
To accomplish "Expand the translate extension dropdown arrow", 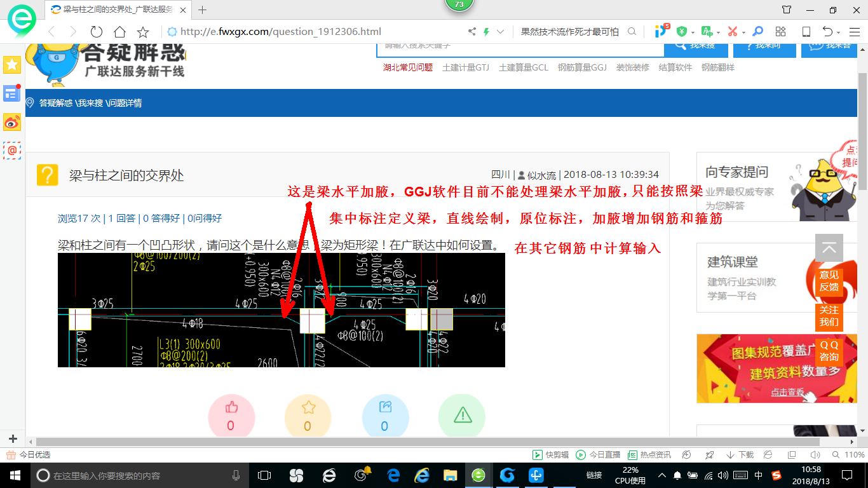I will [718, 32].
